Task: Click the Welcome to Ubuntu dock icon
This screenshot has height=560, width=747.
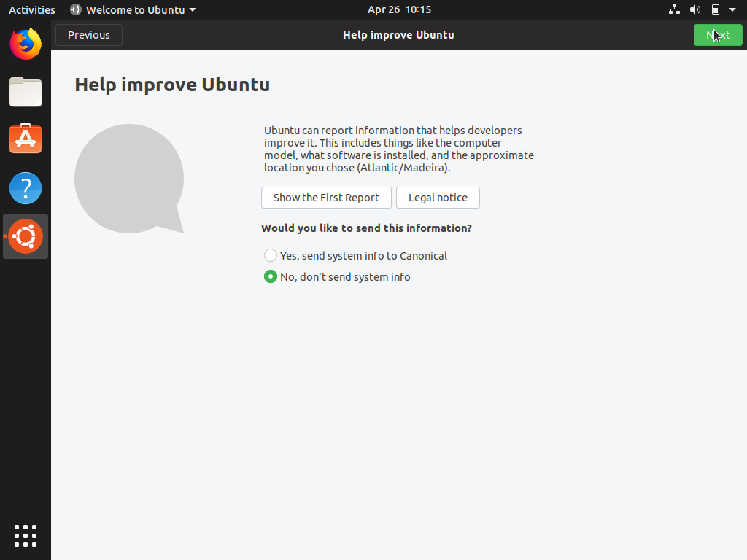Action: 26,236
